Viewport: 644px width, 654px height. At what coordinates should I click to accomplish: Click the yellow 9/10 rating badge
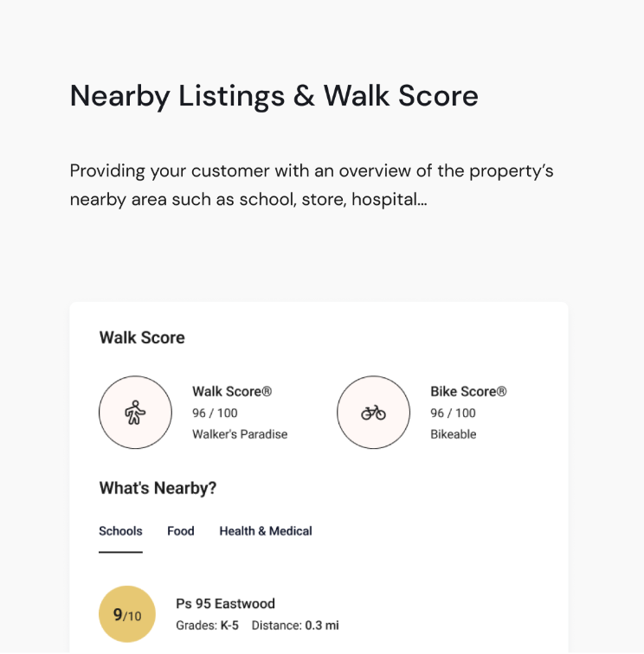tap(127, 614)
